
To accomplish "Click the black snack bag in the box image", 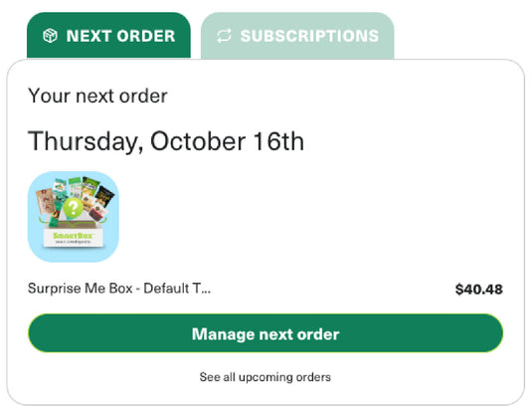I will pos(104,196).
